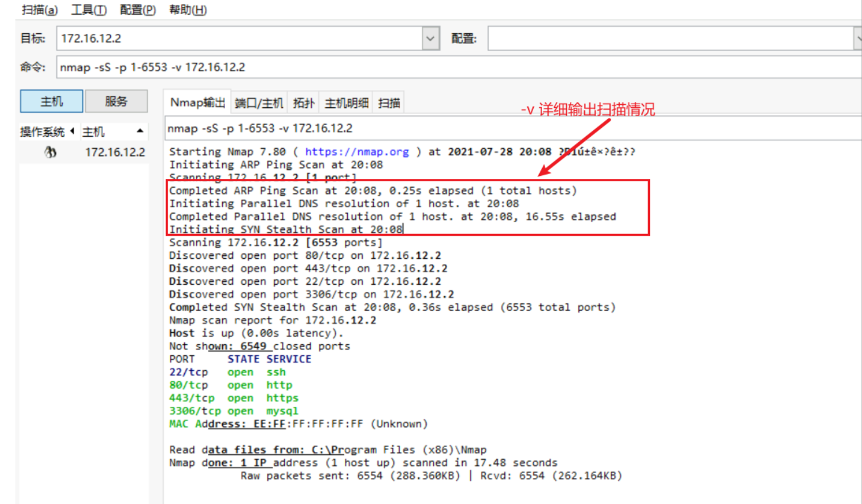This screenshot has height=504, width=862.
Task: Click the Linux OS icon for host 172.16.12.2
Action: (50, 152)
